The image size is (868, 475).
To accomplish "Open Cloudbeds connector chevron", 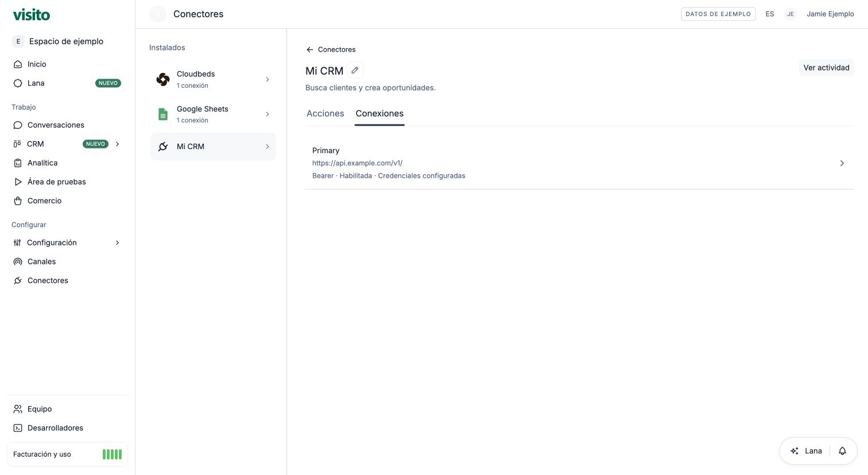I will point(268,79).
